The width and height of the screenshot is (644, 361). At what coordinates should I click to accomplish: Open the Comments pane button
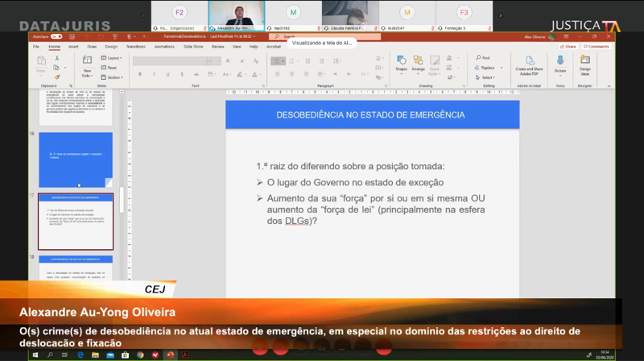(597, 47)
